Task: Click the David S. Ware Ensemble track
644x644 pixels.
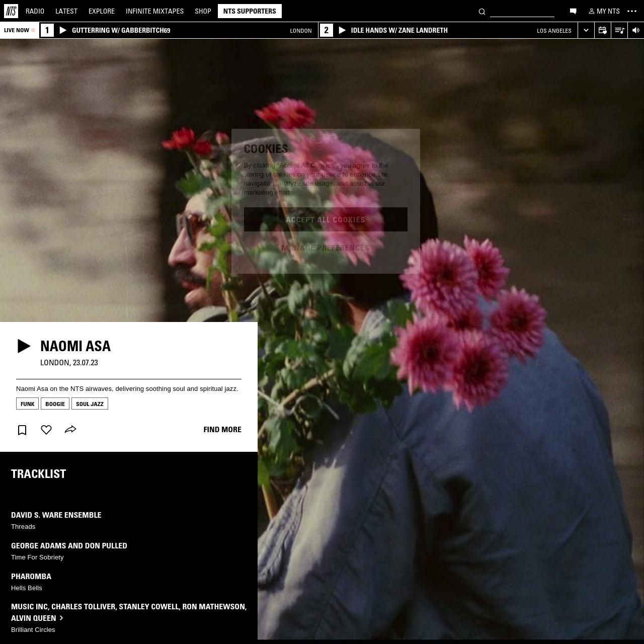Action: pyautogui.click(x=56, y=515)
